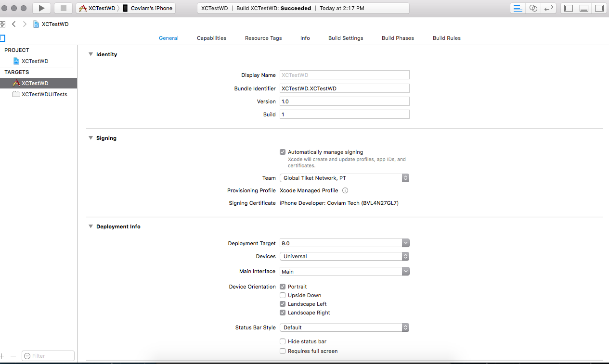This screenshot has height=364, width=609.
Task: Uncheck Landscape Left checkbox
Action: point(283,304)
